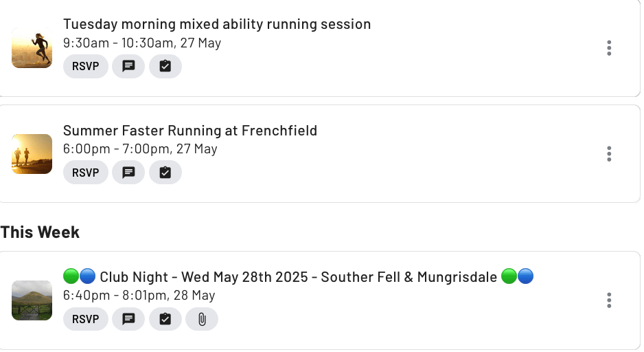
Task: Click the sunset runners thumbnail for Frenchfield
Action: 32,154
